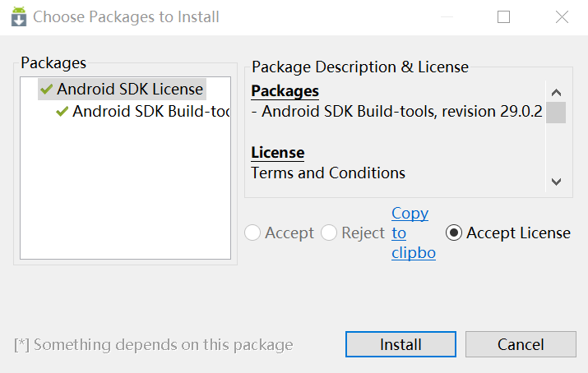
Task: Click green checkmark beside Android SDK Build-tools
Action: click(62, 112)
